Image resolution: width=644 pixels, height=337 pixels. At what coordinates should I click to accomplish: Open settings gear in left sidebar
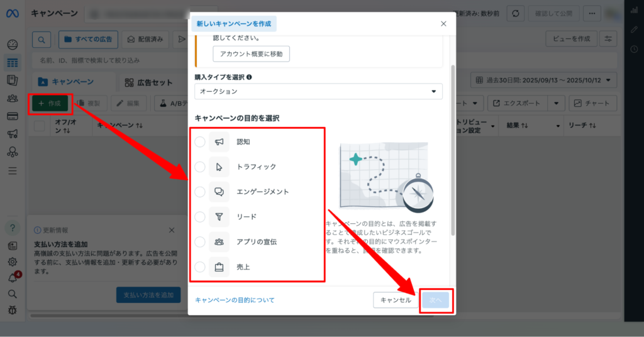pos(12,262)
